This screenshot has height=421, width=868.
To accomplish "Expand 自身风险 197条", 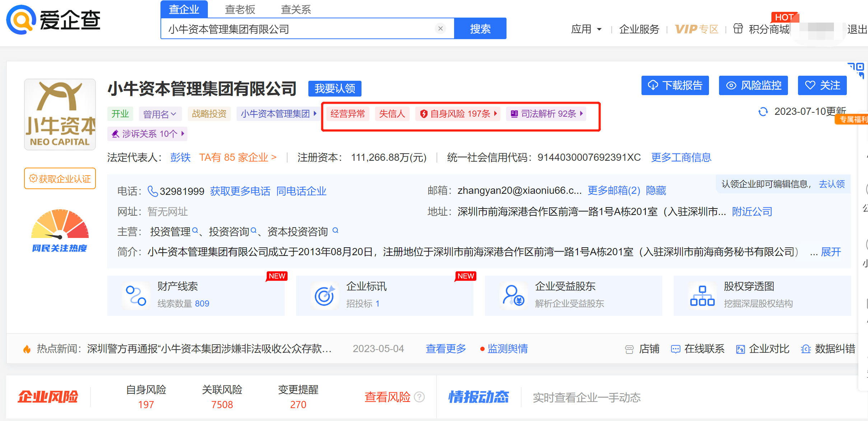I will (x=458, y=114).
